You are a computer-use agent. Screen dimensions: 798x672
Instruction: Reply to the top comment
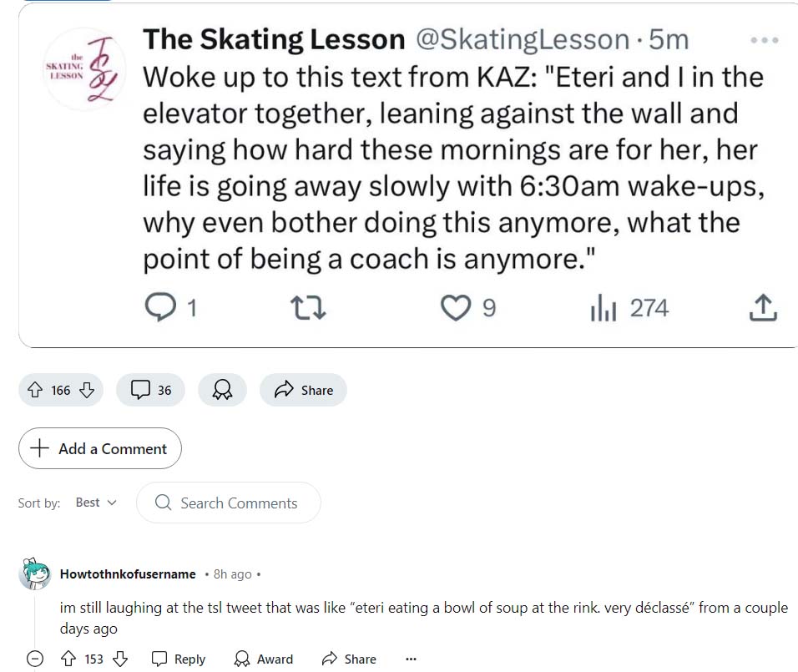pyautogui.click(x=179, y=659)
